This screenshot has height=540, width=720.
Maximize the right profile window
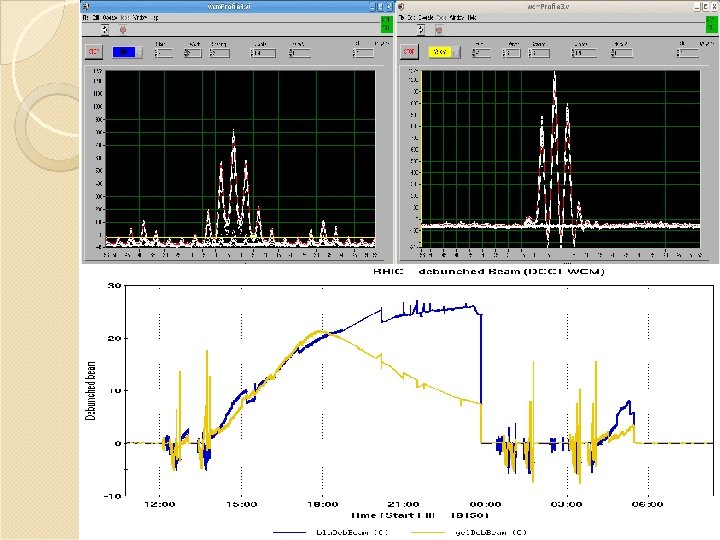[x=705, y=7]
